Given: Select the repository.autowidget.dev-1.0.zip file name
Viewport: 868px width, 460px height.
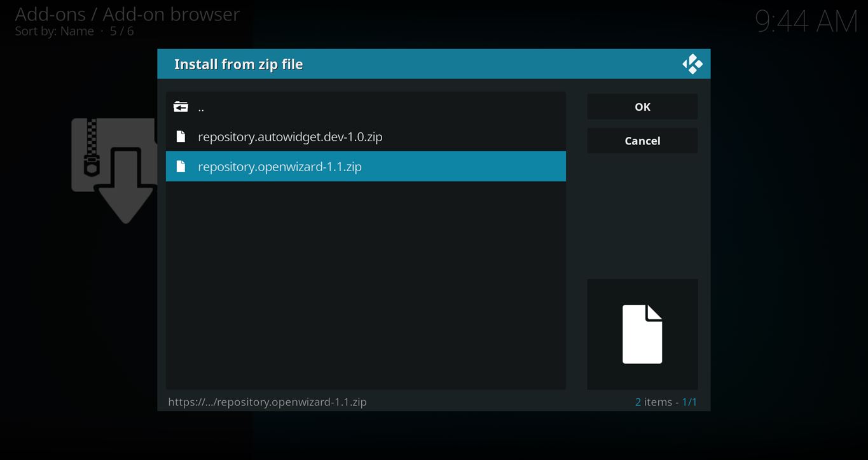Looking at the screenshot, I should (x=290, y=137).
